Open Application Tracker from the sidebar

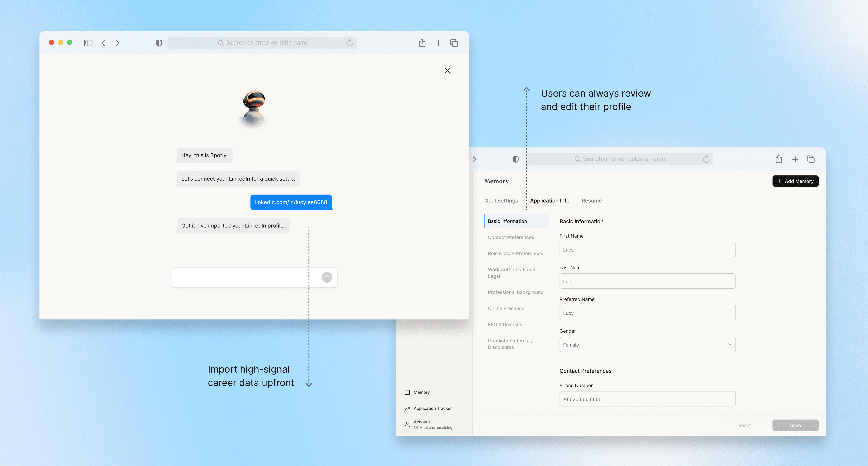432,408
